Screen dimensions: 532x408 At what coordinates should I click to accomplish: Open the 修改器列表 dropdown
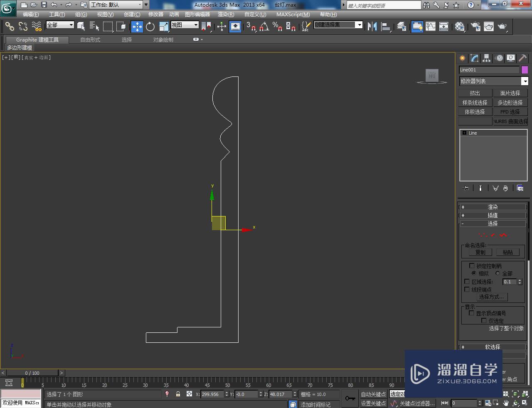pyautogui.click(x=493, y=81)
